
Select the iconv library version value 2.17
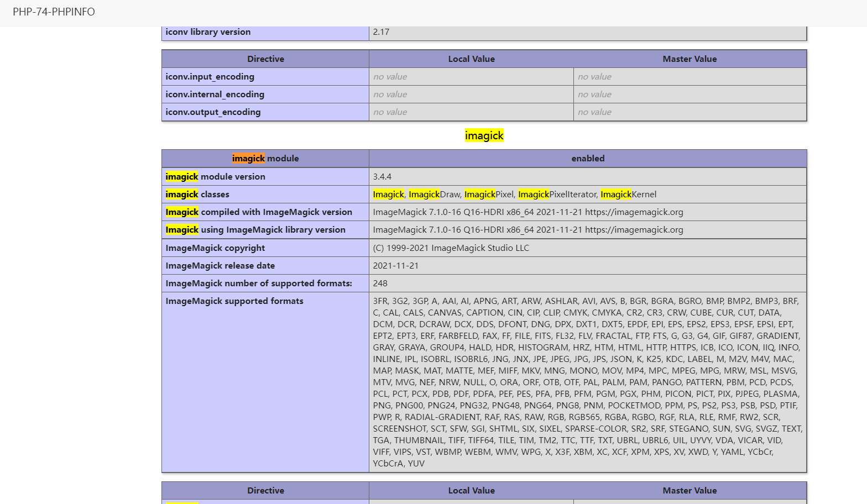coord(381,32)
